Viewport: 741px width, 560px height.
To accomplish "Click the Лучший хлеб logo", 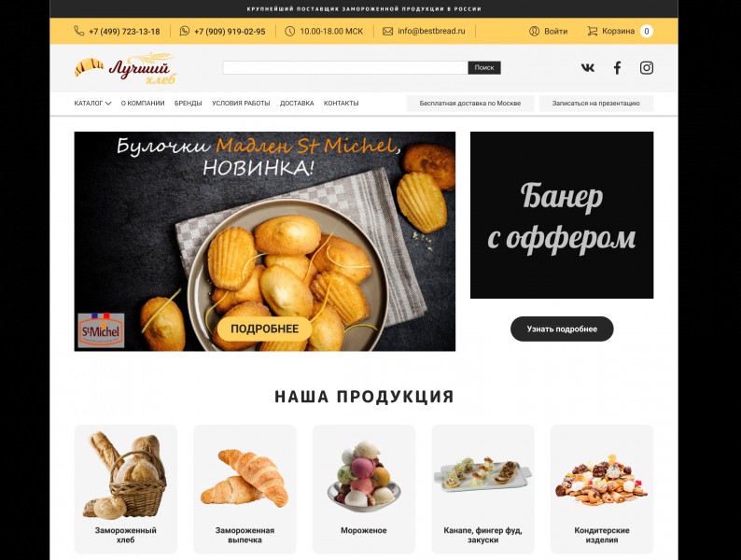I will click(x=125, y=68).
